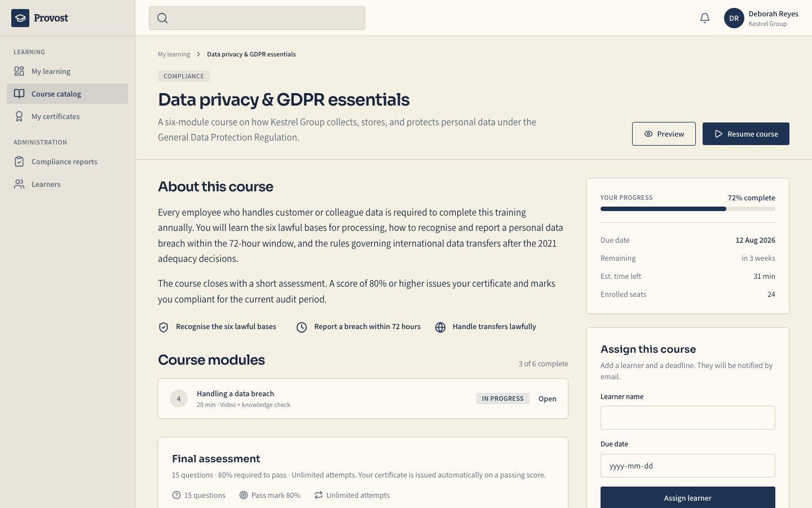Click the Compliance reports clipboard icon
This screenshot has width=812, height=508.
tap(19, 161)
